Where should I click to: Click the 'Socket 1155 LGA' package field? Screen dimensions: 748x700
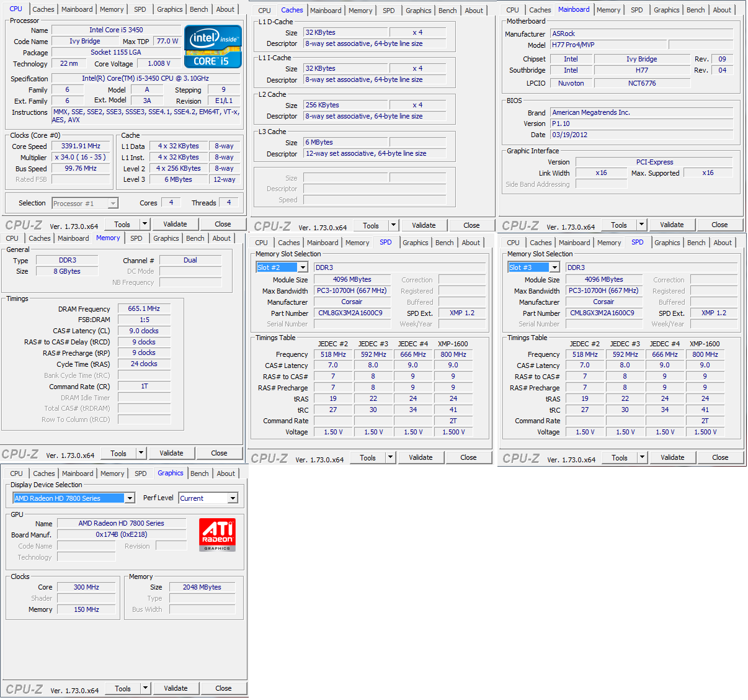(x=116, y=52)
